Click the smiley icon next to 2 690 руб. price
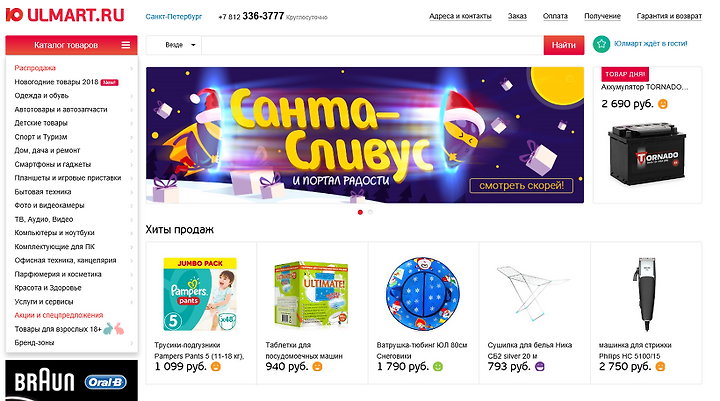This screenshot has height=401, width=720. 663,104
